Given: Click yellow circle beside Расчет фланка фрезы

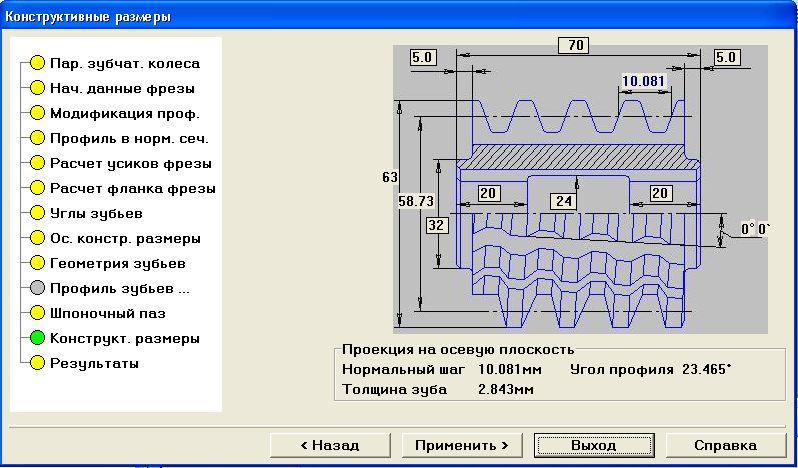Looking at the screenshot, I should [x=37, y=189].
